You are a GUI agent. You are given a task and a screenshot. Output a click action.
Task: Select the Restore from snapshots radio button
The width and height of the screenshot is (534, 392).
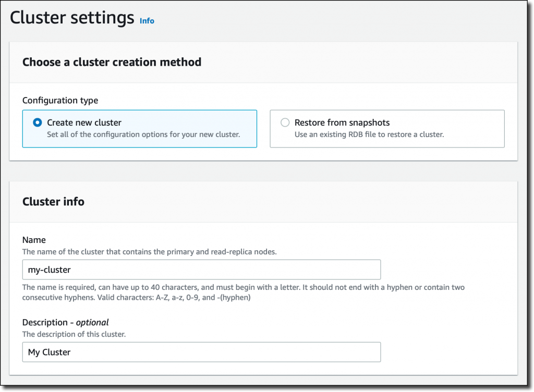(285, 123)
